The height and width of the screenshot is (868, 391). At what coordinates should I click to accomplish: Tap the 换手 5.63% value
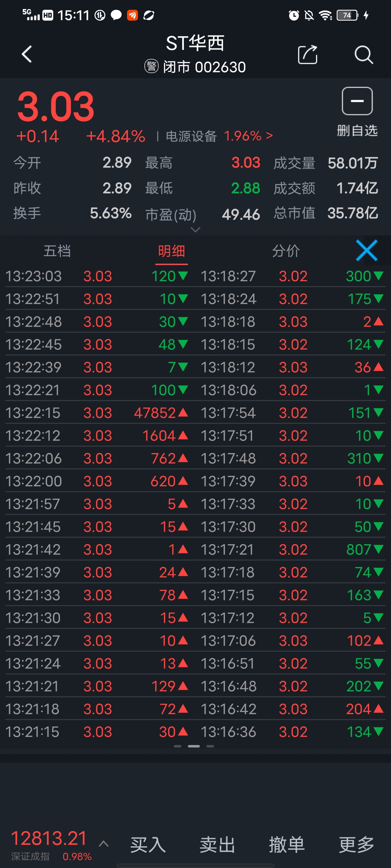111,213
